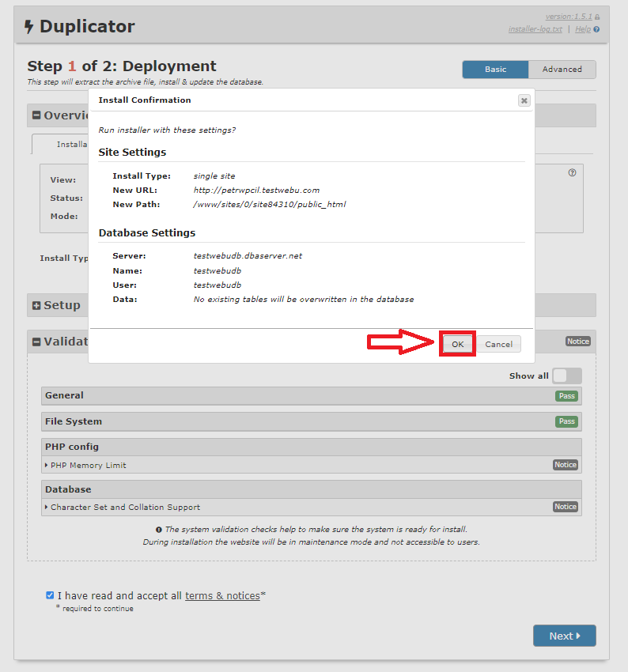Switch to Advanced mode tab
This screenshot has width=628, height=672.
point(562,70)
